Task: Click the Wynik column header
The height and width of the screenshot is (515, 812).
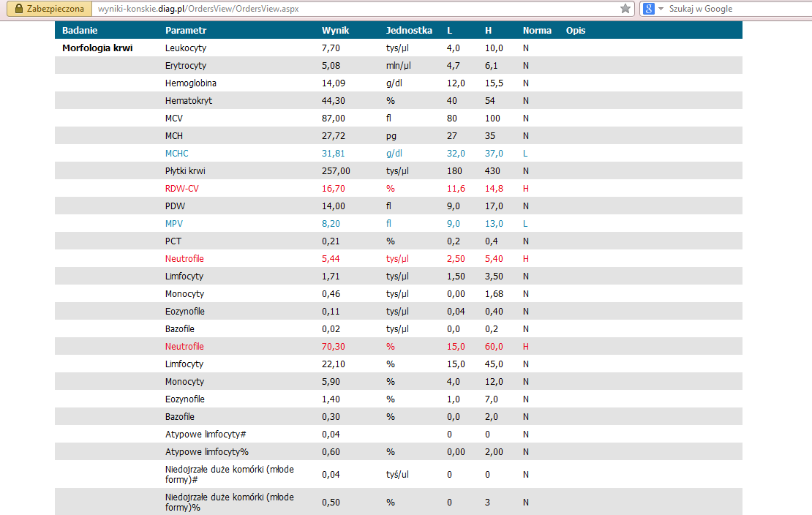Action: tap(336, 31)
